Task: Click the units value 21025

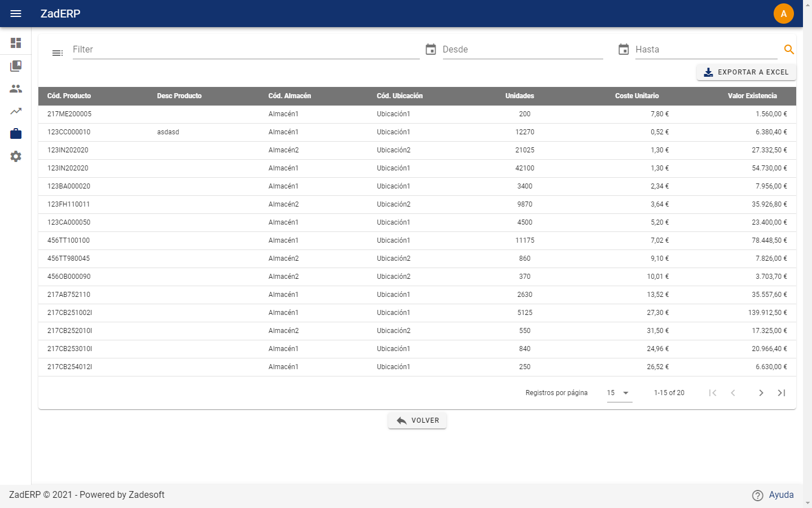Action: [x=525, y=150]
